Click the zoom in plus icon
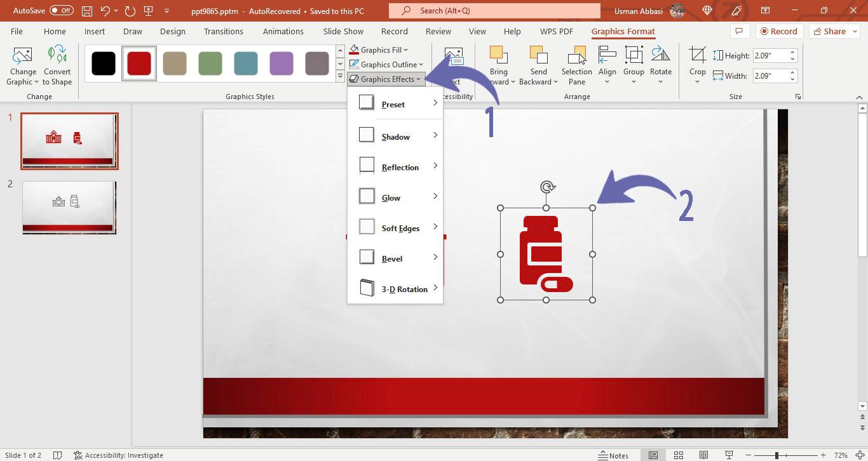The height and width of the screenshot is (461, 868). point(824,455)
